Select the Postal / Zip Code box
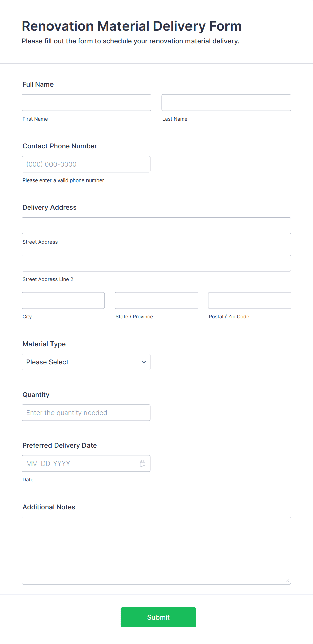The width and height of the screenshot is (313, 644). pos(250,300)
